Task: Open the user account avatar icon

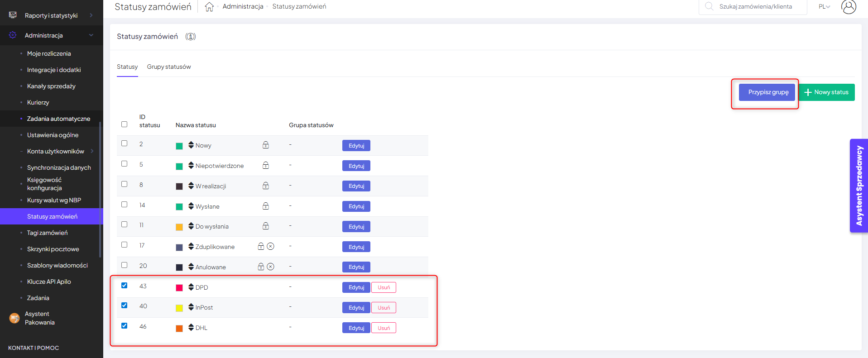Action: (848, 7)
